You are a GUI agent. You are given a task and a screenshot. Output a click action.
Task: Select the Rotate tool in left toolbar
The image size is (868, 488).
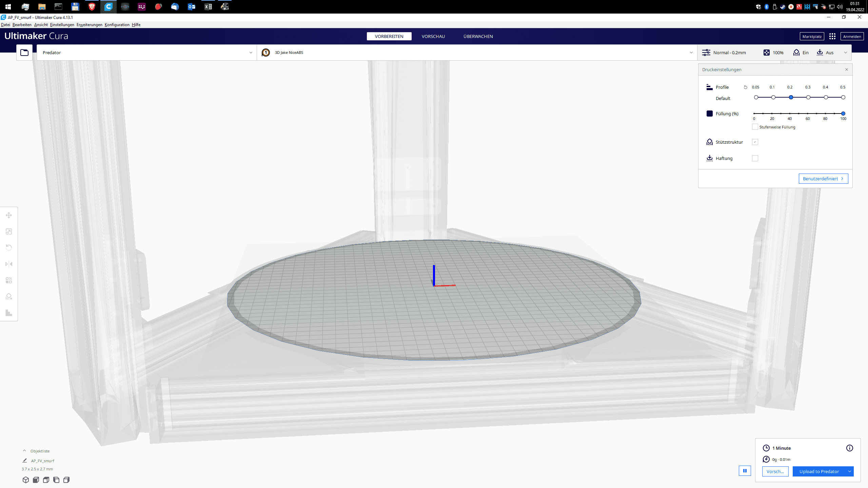pyautogui.click(x=9, y=248)
